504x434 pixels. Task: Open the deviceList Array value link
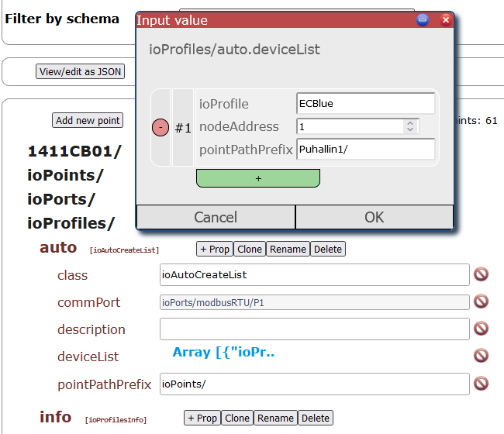[x=223, y=353]
